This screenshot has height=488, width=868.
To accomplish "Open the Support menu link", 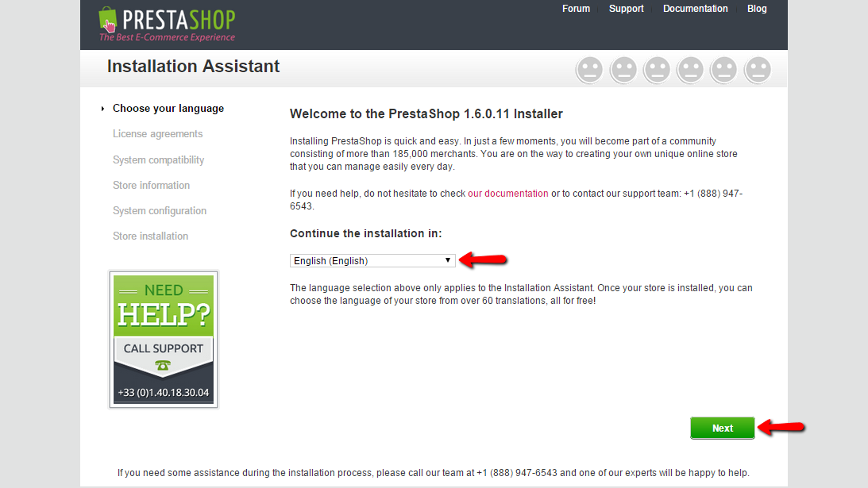I will coord(626,9).
